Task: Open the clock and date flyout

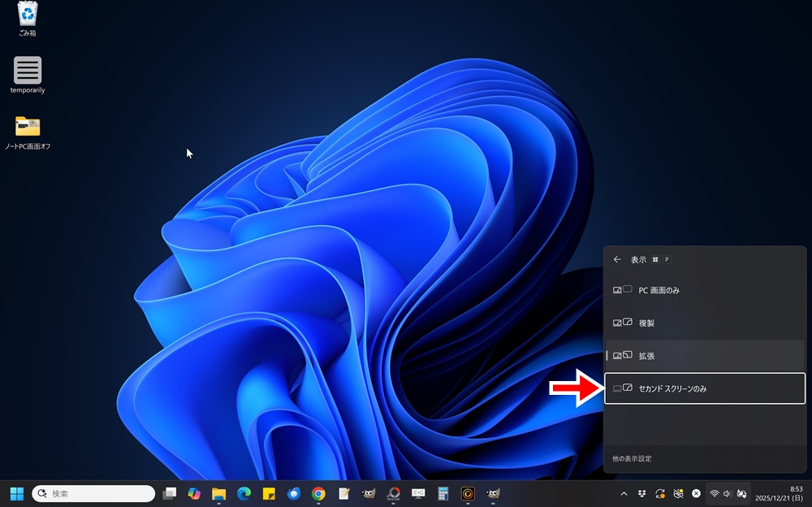Action: click(779, 493)
